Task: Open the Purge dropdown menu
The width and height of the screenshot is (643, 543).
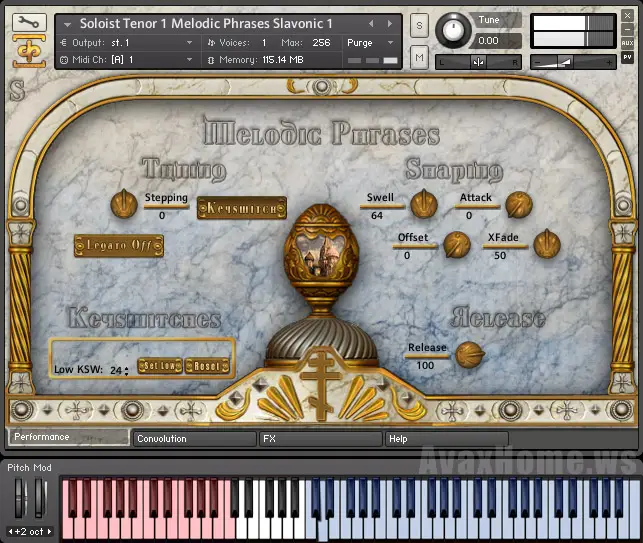Action: (x=371, y=43)
